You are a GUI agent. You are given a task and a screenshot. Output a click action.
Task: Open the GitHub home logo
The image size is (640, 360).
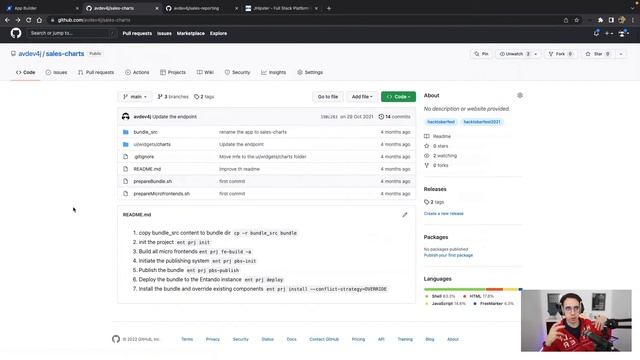coord(16,33)
